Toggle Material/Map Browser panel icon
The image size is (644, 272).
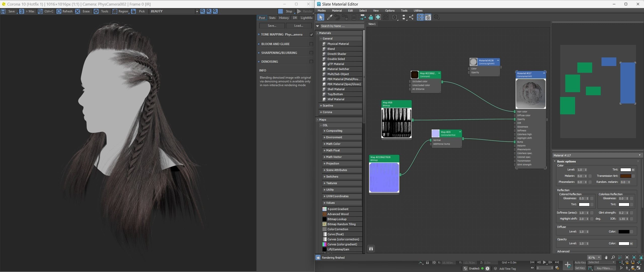tap(420, 17)
